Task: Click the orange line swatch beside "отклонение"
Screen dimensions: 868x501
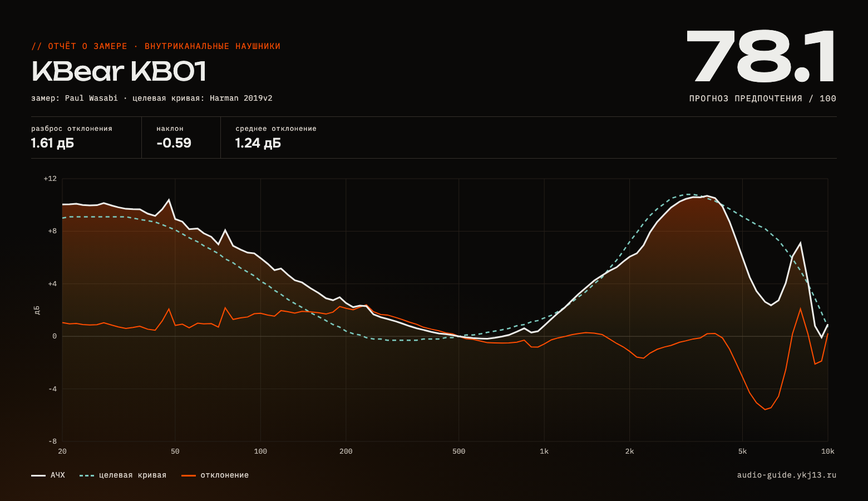Action: (x=189, y=475)
